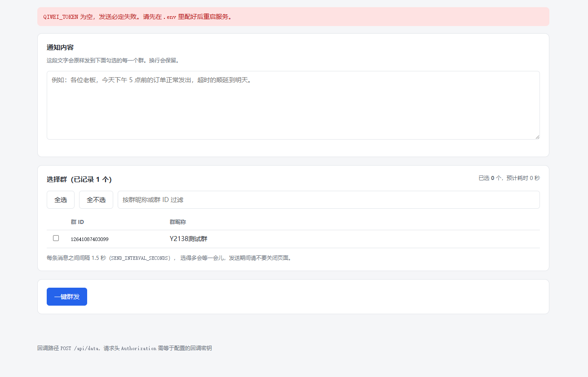Grab the textarea resize handle corner
The image size is (588, 377).
tap(537, 136)
